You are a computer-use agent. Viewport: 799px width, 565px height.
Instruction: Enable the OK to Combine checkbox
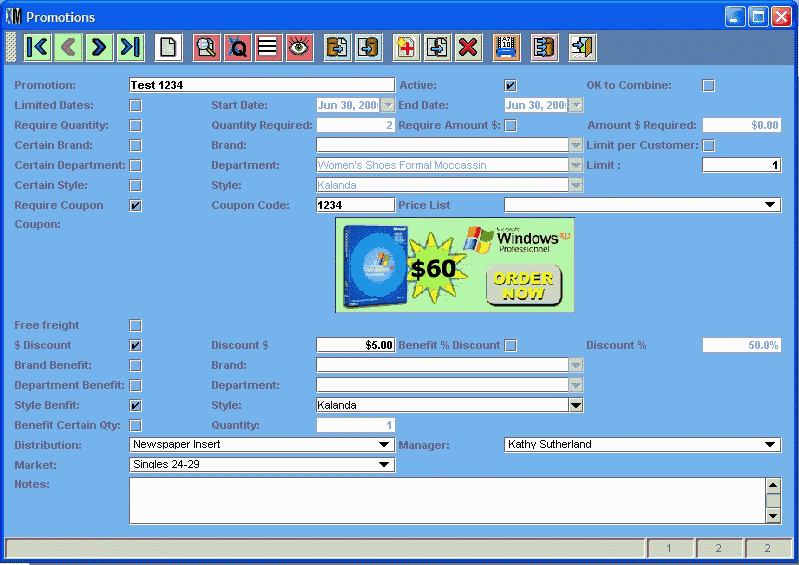708,85
